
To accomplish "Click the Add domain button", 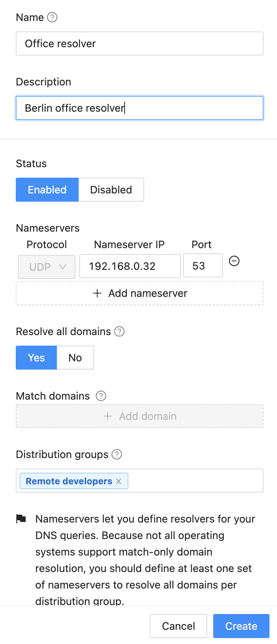I will coord(140,416).
